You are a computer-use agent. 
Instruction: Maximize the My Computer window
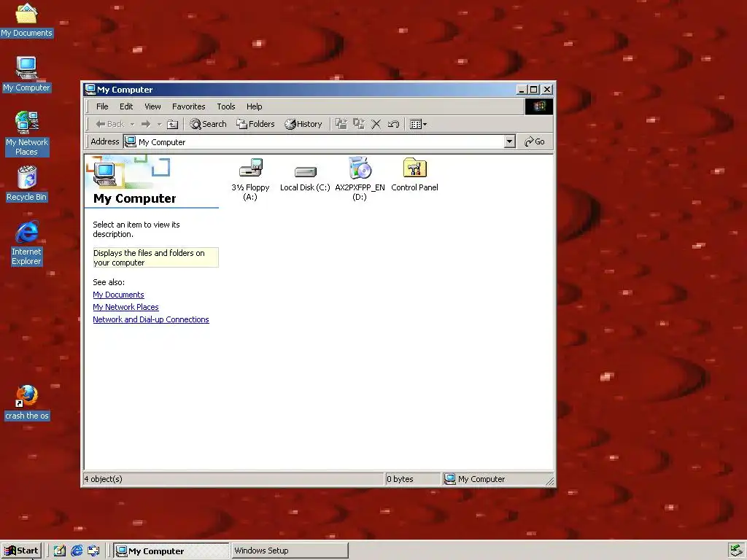tap(535, 90)
